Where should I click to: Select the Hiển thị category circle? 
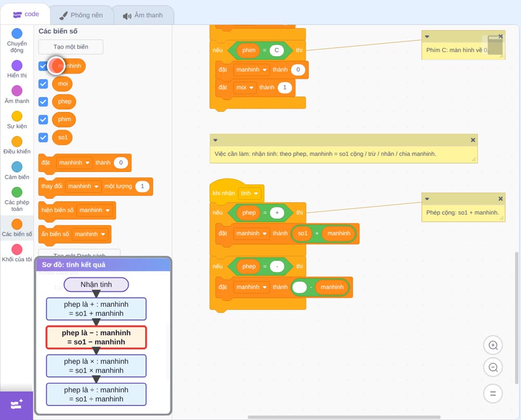click(x=17, y=66)
